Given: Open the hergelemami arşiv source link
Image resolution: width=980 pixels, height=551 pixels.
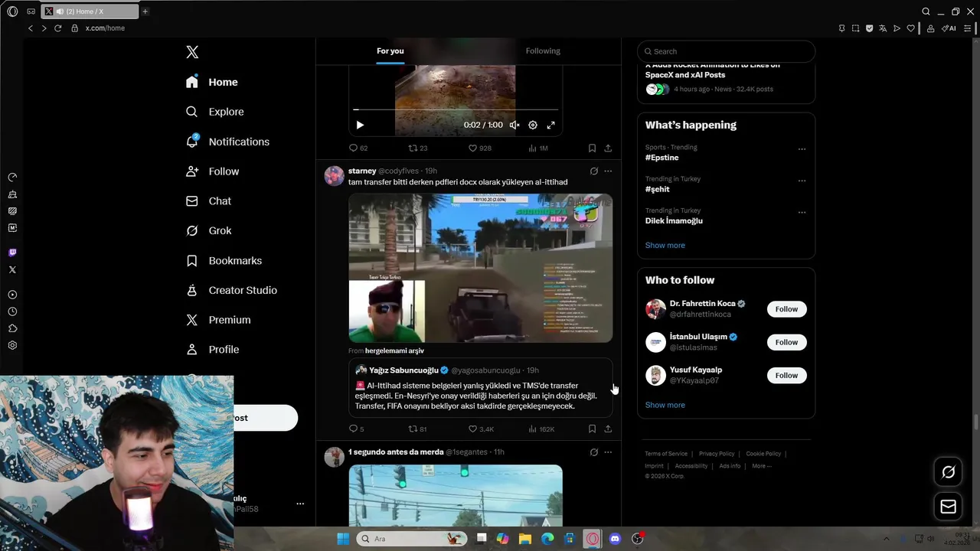Looking at the screenshot, I should (394, 350).
